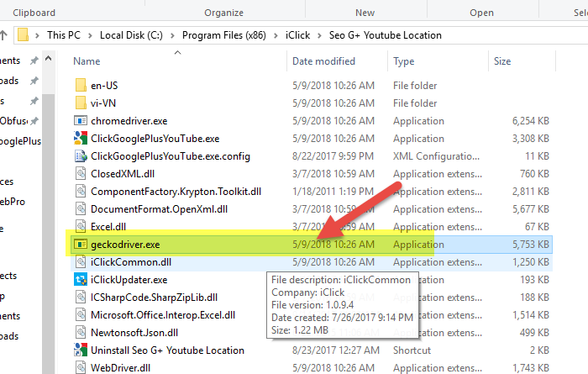Select the file name ClosedXML.dll
588x374 pixels.
(123, 173)
